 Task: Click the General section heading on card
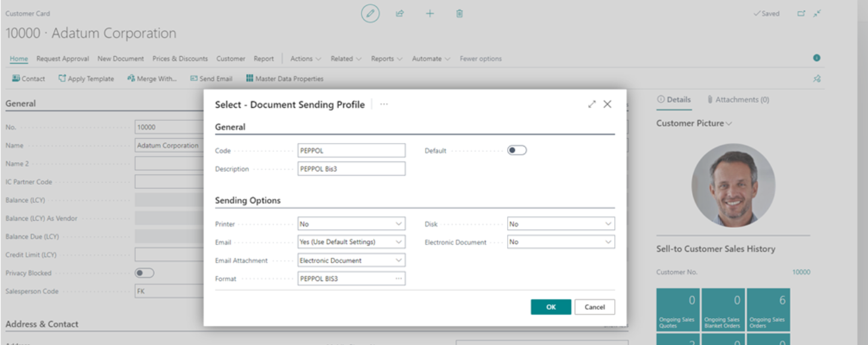pyautogui.click(x=20, y=103)
